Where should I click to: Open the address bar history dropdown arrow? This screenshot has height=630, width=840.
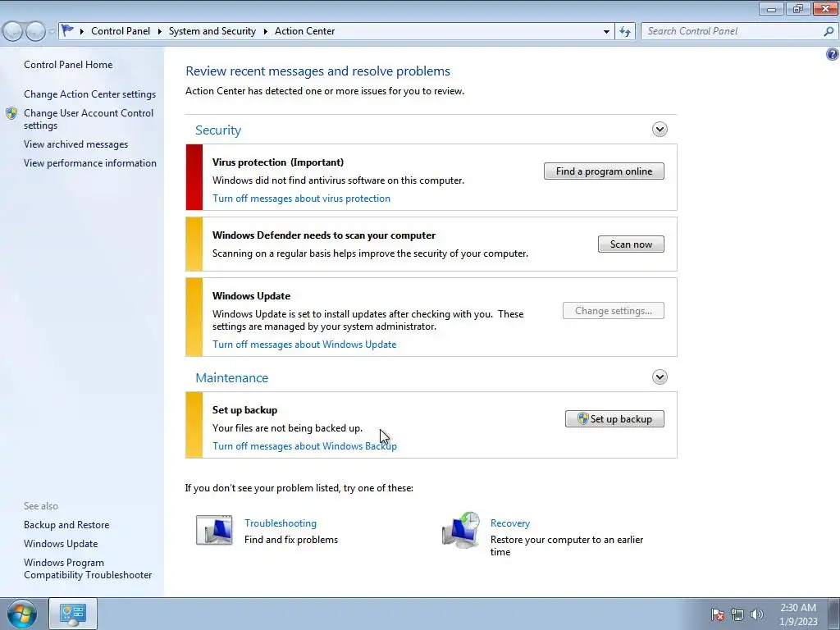click(606, 32)
